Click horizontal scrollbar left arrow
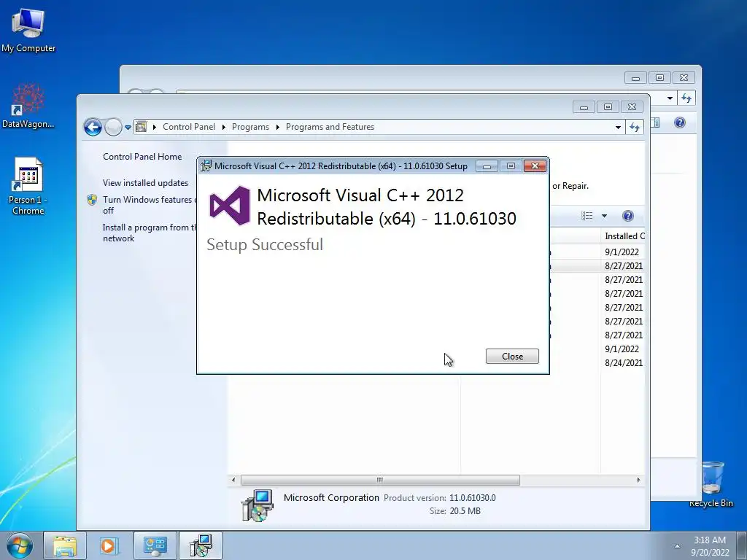This screenshot has height=560, width=747. [233, 480]
